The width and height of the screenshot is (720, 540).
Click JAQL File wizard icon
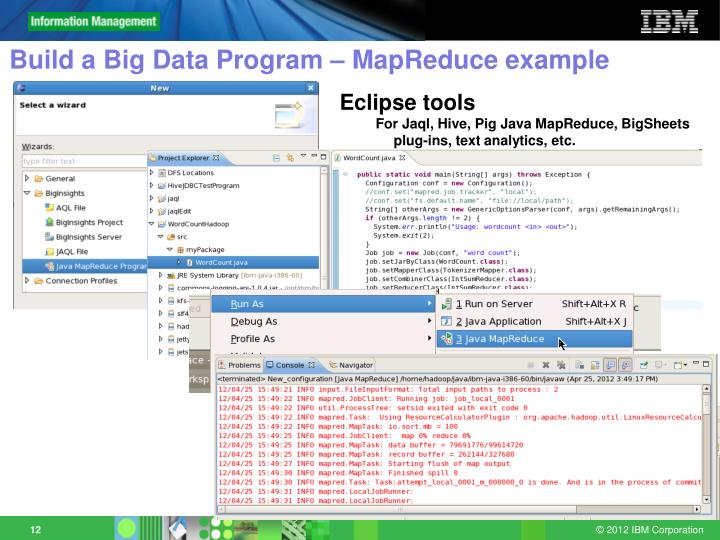[x=50, y=252]
